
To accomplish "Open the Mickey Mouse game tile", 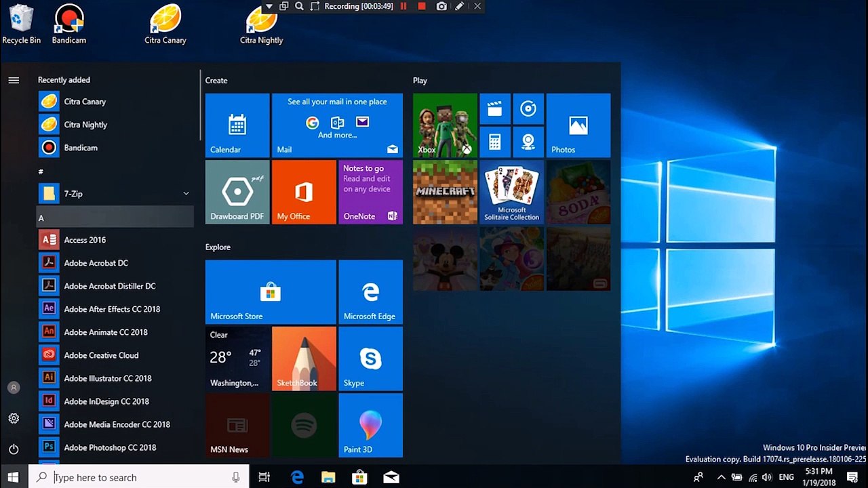I will pos(445,258).
